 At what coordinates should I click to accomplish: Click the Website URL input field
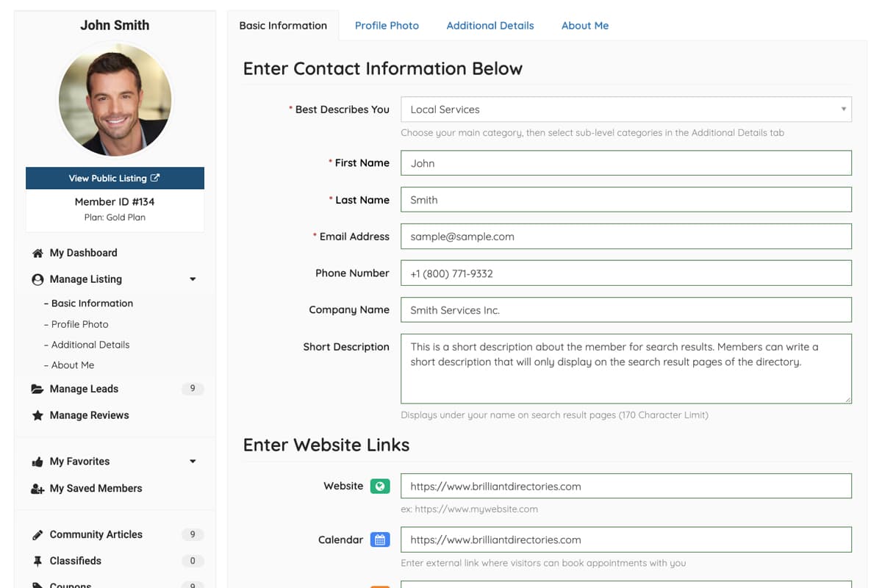(626, 486)
